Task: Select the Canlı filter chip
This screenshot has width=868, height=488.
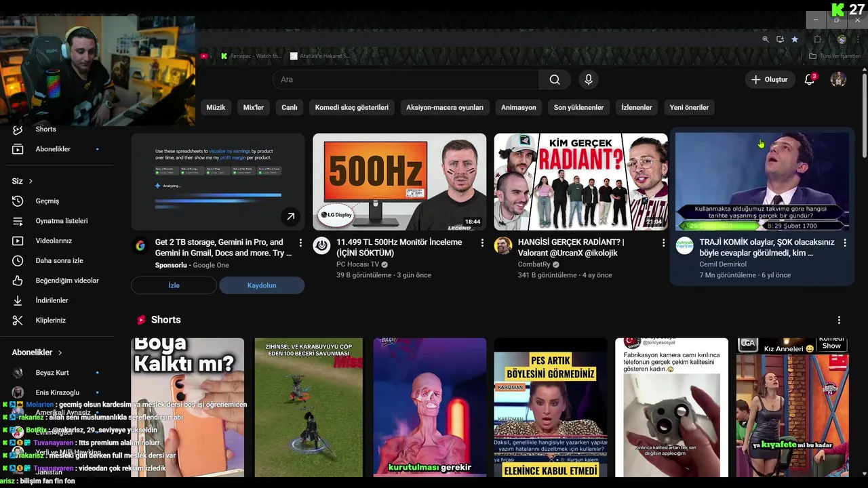Action: coord(290,108)
